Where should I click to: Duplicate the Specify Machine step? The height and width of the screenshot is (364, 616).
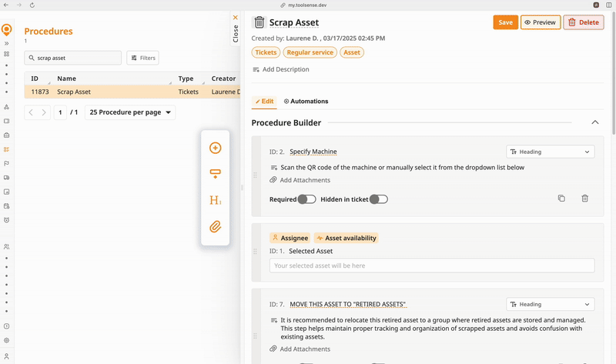tap(561, 199)
